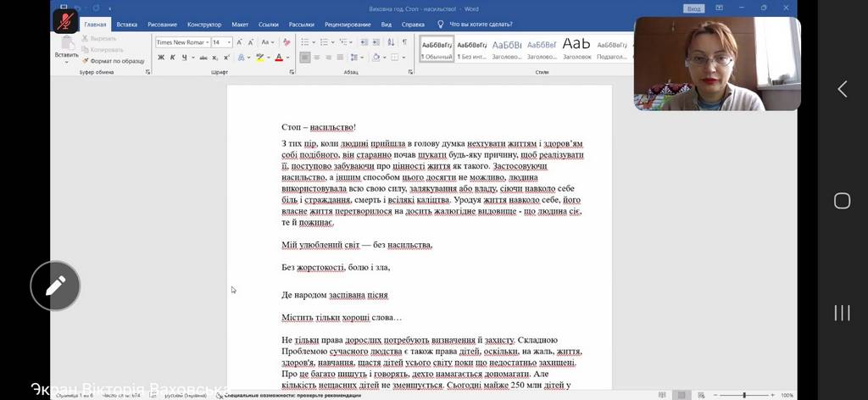Switch to the Рисование tab
868x400 pixels.
tap(162, 25)
